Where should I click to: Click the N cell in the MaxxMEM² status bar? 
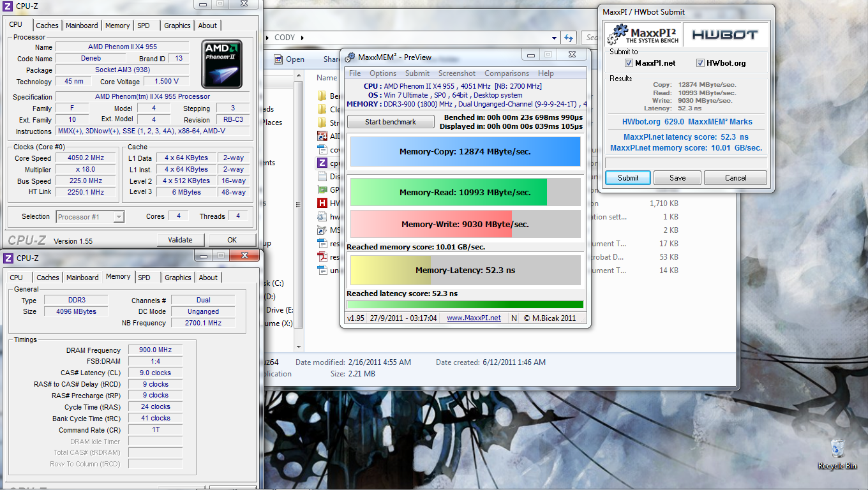click(514, 318)
